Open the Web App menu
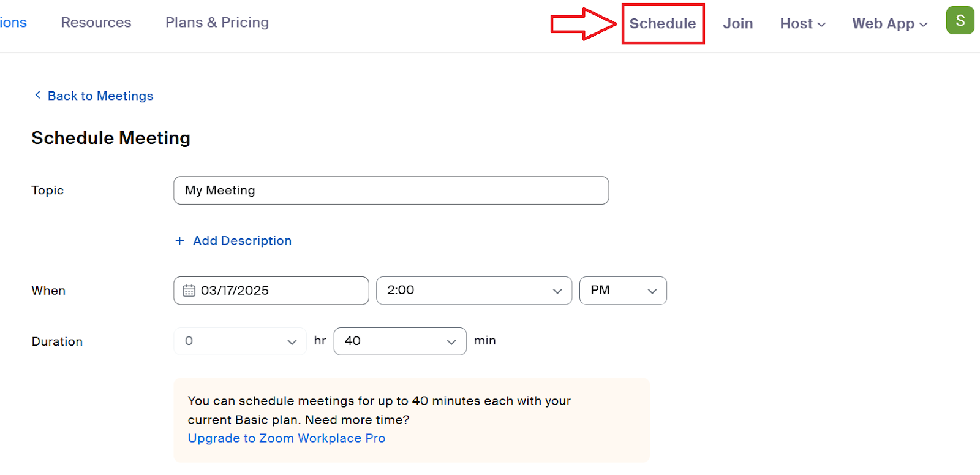 coord(883,24)
